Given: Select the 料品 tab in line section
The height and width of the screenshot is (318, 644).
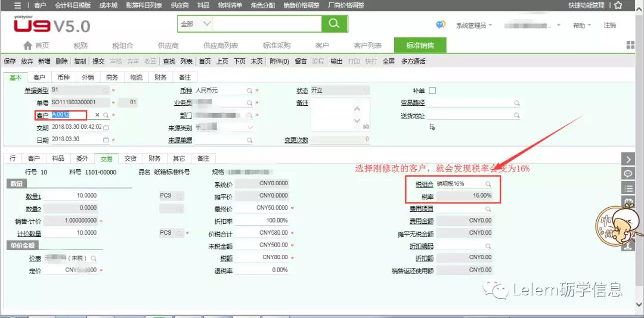Looking at the screenshot, I should (x=58, y=158).
